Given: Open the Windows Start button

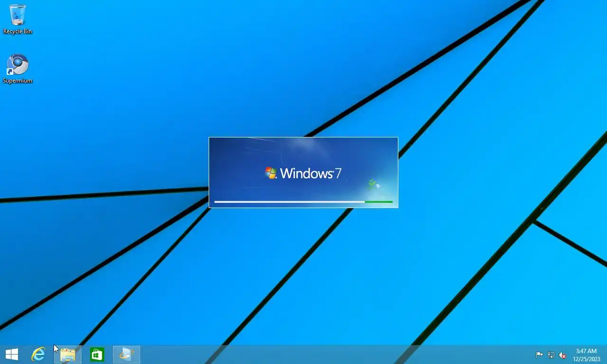Looking at the screenshot, I should [12, 355].
